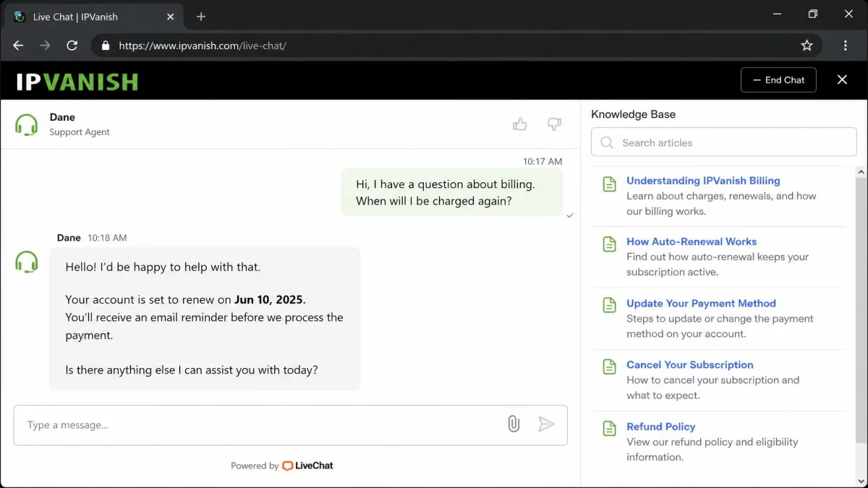Screen dimensions: 868x488
Task: Click the padlock site info icon
Action: pos(106,46)
